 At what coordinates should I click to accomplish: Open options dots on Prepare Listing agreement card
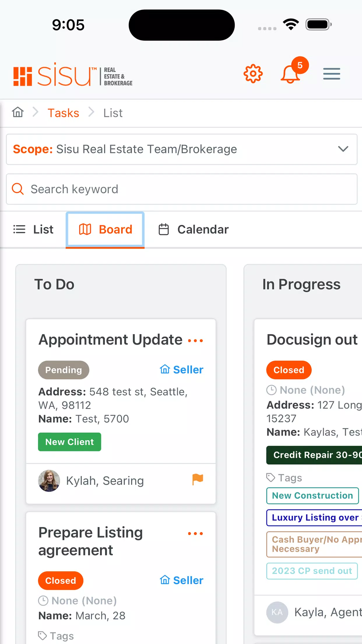(196, 533)
